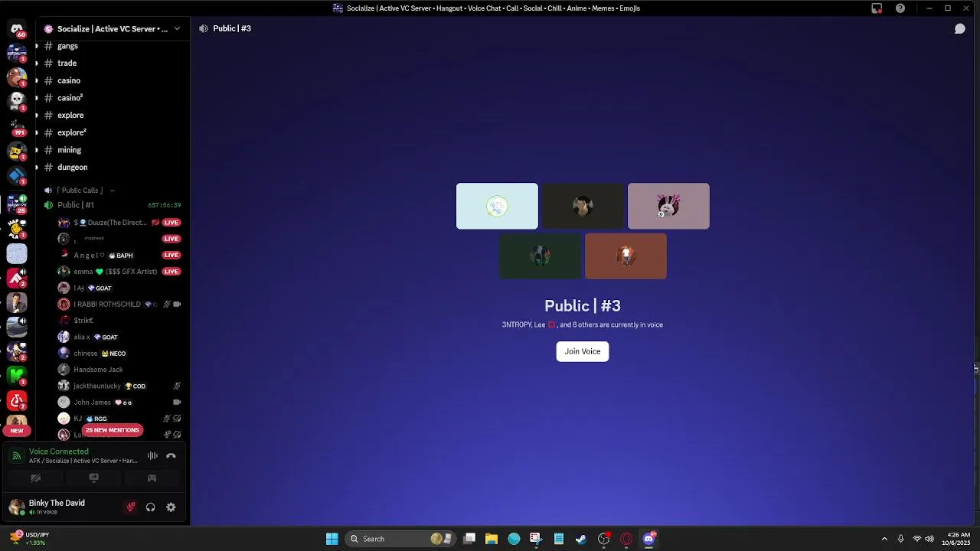
Task: Open the Snipping Tool taskbar icon
Action: click(x=536, y=539)
